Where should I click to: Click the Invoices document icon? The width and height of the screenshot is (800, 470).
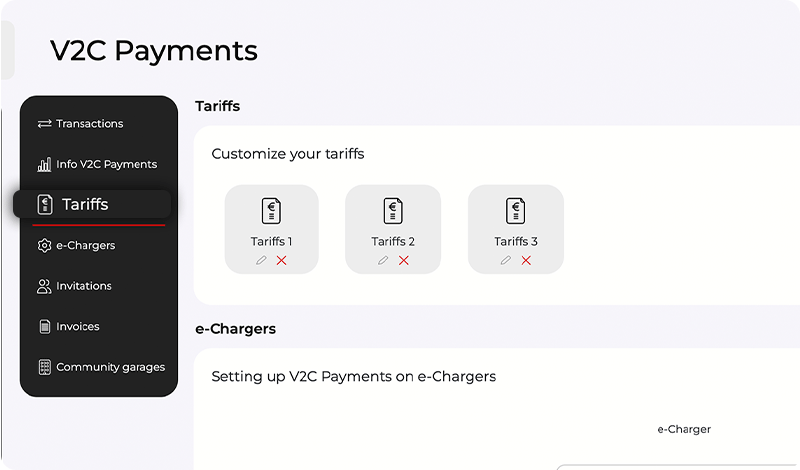point(44,327)
